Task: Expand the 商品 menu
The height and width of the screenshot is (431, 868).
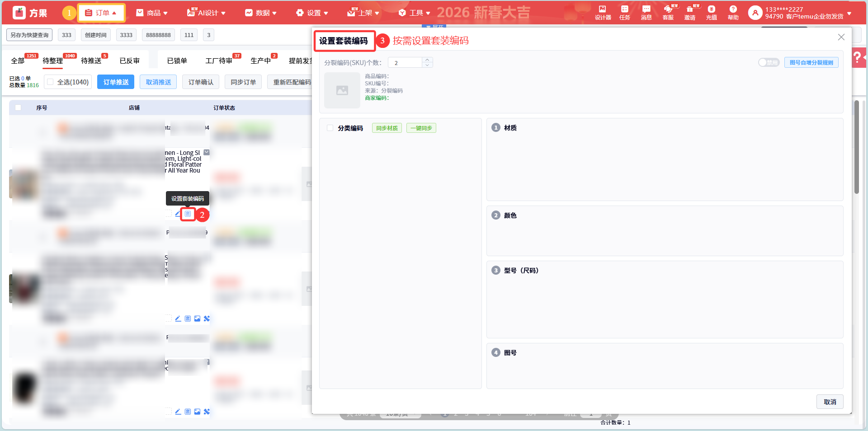Action: (x=152, y=13)
